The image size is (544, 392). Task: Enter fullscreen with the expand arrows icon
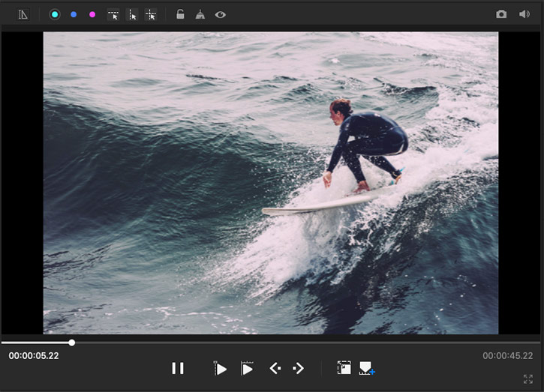coord(528,379)
